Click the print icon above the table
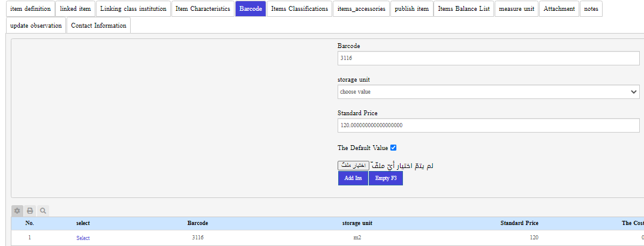 pos(30,211)
